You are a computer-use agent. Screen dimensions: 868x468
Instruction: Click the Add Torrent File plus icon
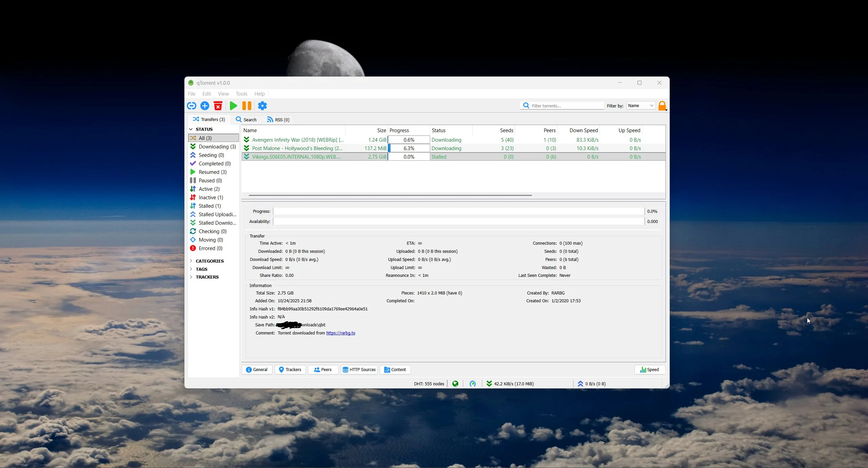coord(205,106)
